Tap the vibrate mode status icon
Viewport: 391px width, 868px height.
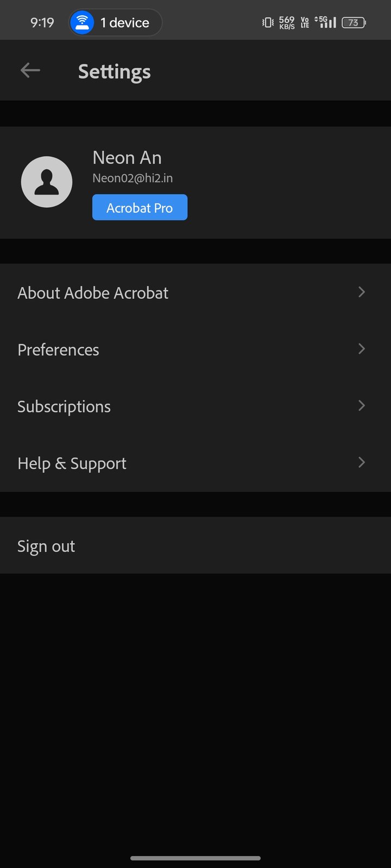point(268,23)
